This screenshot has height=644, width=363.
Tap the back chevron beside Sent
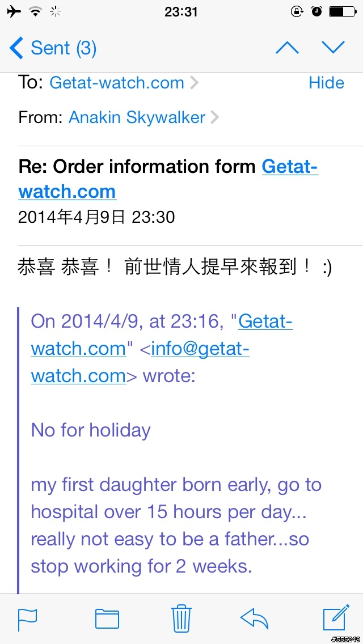(16, 48)
